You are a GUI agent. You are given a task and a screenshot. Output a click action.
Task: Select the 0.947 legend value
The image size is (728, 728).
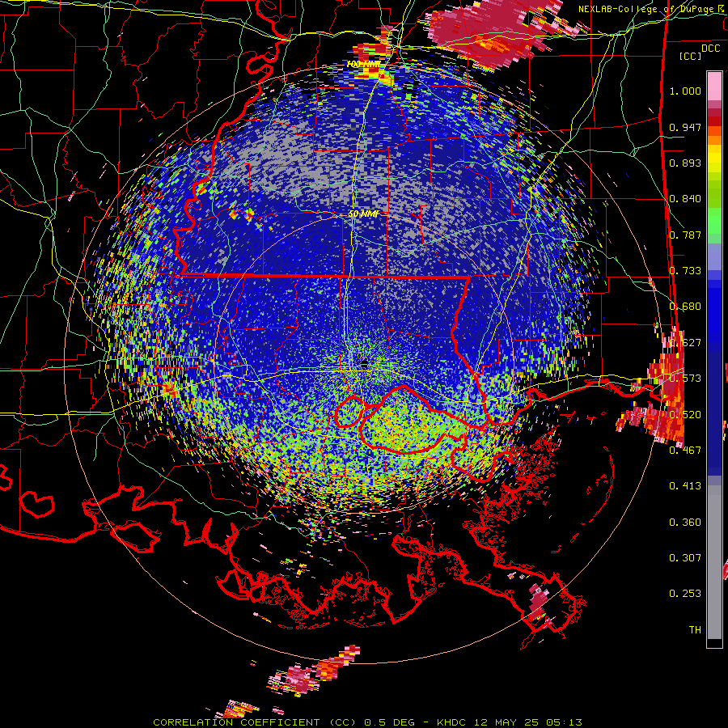[685, 127]
